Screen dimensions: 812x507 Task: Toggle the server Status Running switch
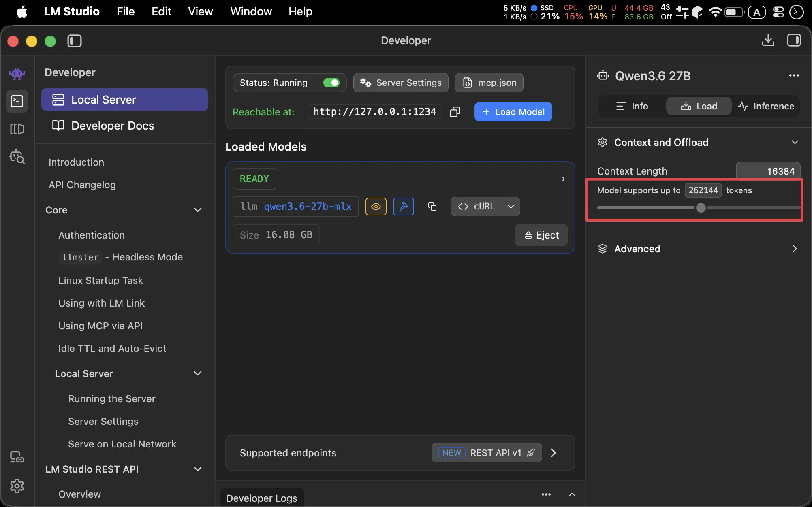[x=331, y=83]
